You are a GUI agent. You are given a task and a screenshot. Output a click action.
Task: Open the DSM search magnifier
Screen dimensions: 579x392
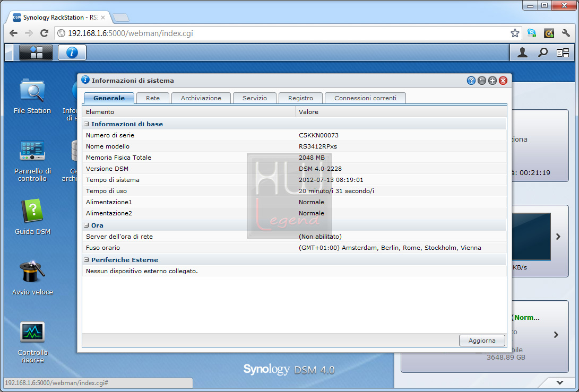(542, 53)
